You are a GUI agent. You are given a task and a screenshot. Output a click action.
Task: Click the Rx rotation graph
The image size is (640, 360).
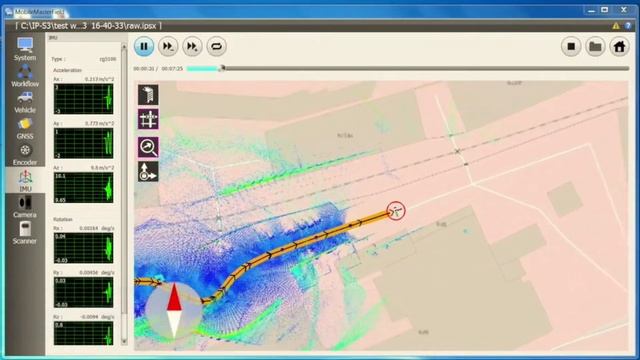[x=83, y=248]
